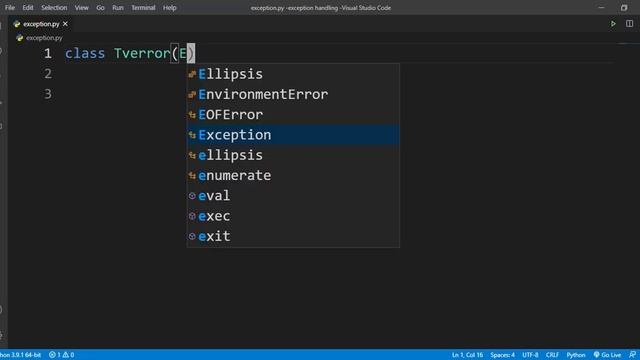Click the Ellipsis suggestion's variable icon
Image resolution: width=640 pixels, height=360 pixels.
192,74
